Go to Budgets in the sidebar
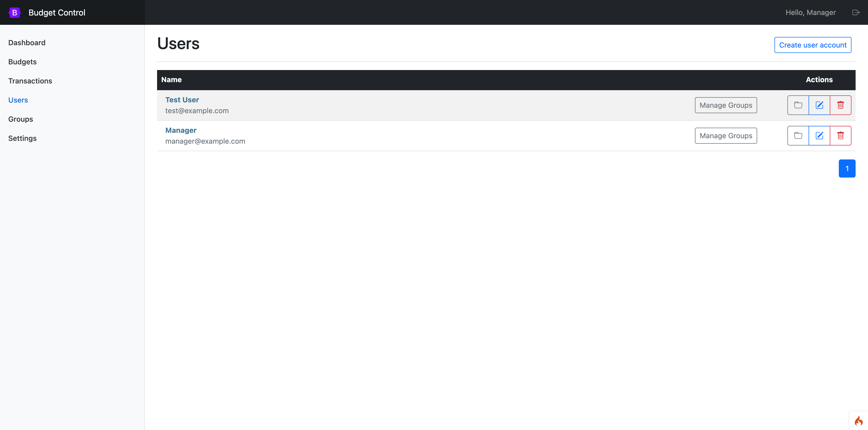868x430 pixels. point(22,62)
